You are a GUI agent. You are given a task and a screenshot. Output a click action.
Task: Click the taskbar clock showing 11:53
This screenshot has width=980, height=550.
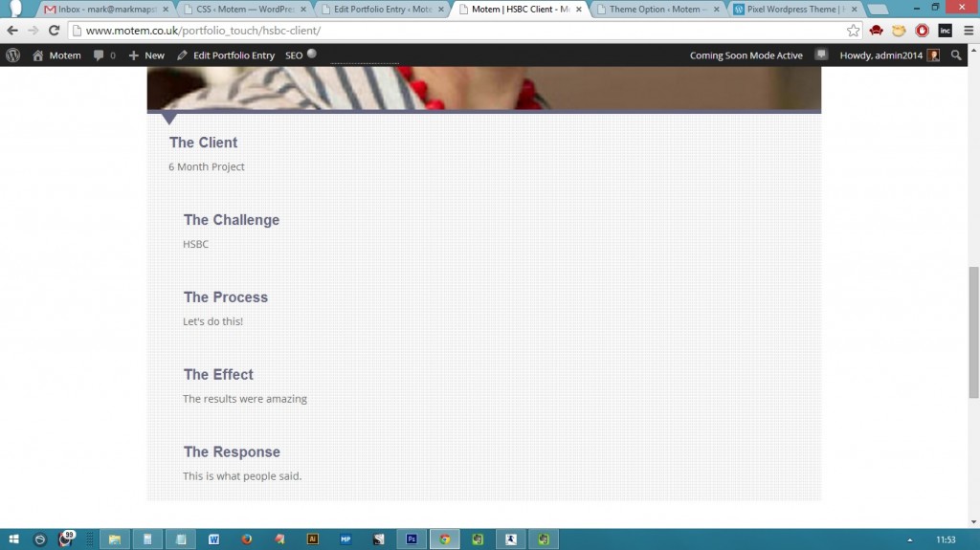pyautogui.click(x=946, y=540)
